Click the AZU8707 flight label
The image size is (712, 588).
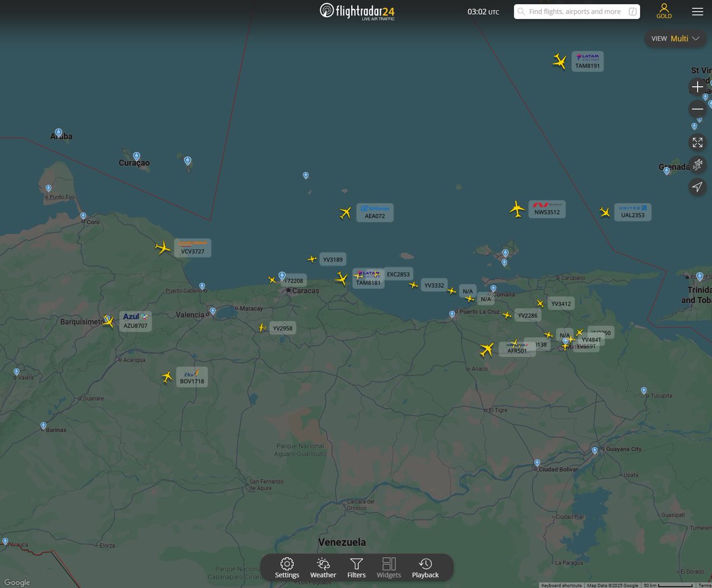pos(135,321)
